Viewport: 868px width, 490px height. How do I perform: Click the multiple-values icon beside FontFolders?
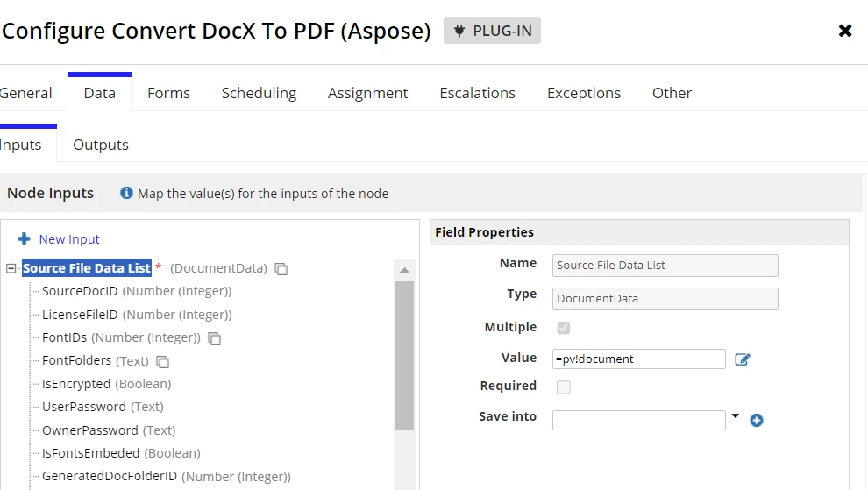click(162, 361)
